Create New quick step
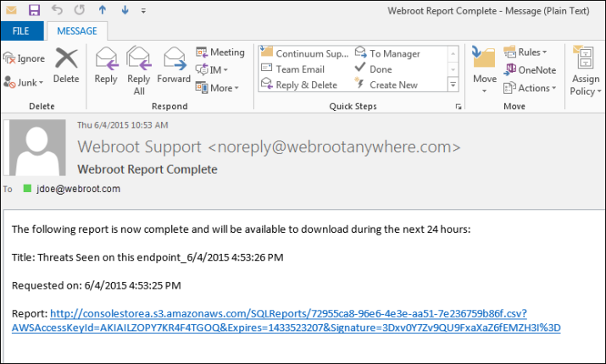The width and height of the screenshot is (606, 364). [386, 85]
